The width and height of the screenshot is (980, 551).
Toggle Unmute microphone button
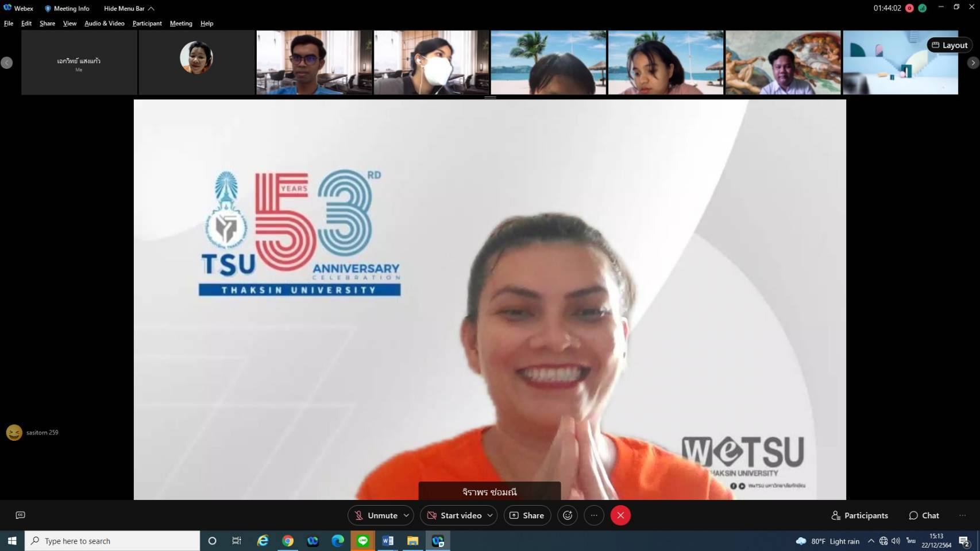tap(376, 515)
